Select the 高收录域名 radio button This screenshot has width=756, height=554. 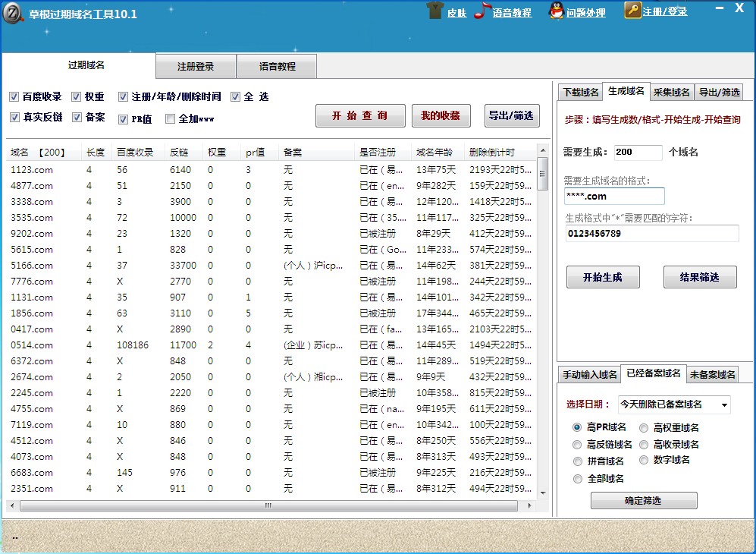[x=644, y=445]
